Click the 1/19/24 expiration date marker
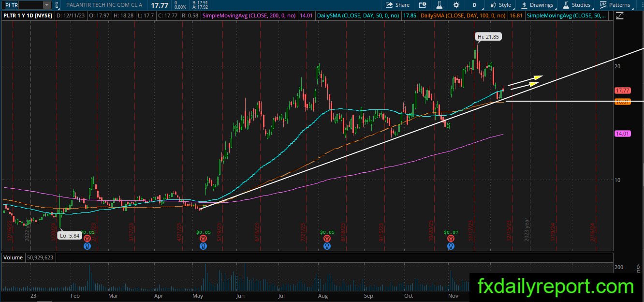Screen dimensions: 644x302 click(553, 231)
